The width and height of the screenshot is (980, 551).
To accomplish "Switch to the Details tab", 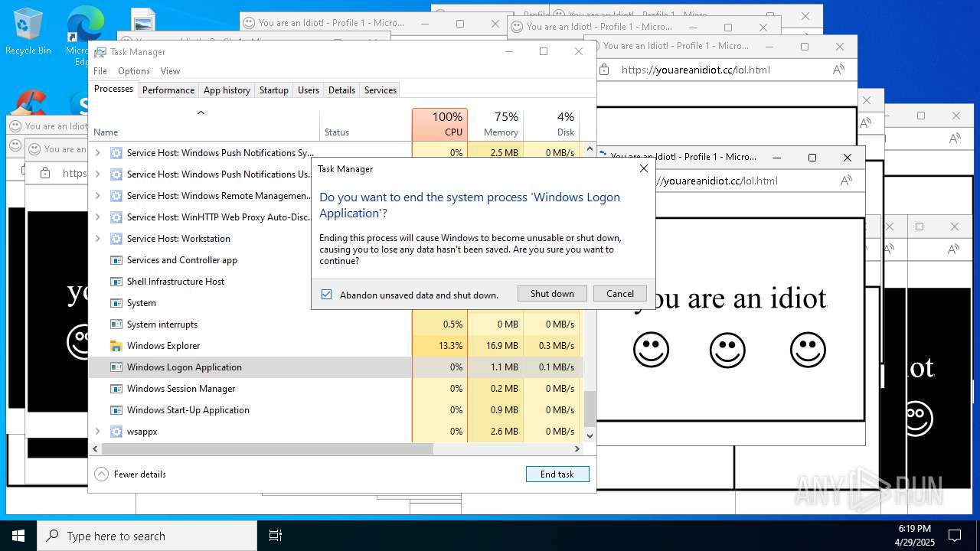I will (x=341, y=90).
